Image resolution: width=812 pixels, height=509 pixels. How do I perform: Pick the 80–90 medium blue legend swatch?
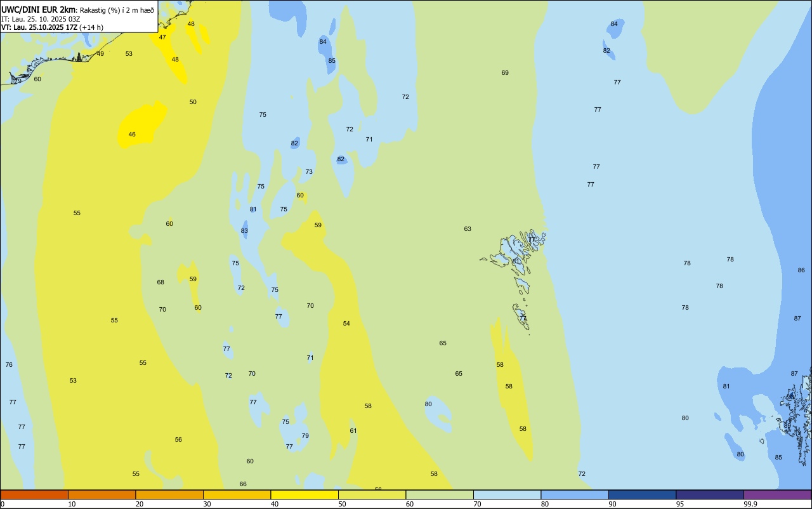[x=575, y=494]
